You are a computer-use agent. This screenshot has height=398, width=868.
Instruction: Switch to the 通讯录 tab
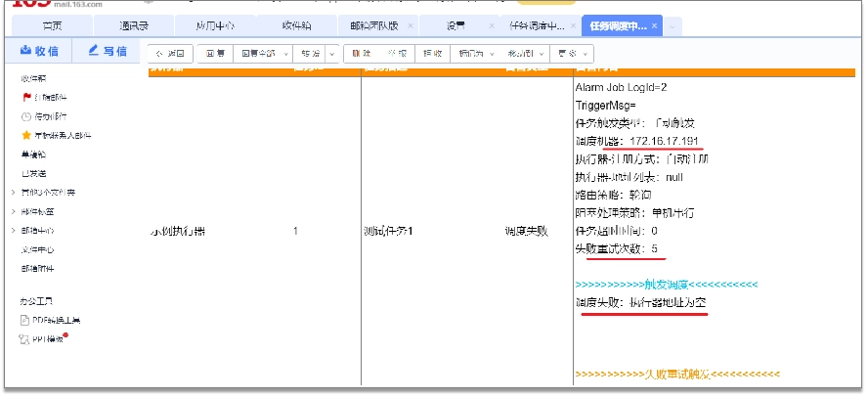(133, 26)
